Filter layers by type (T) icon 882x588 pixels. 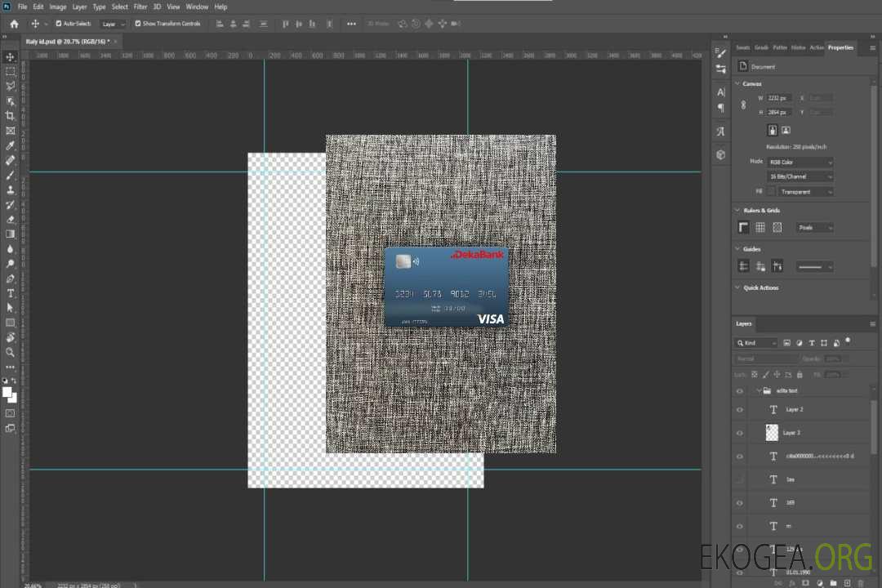[x=813, y=343]
